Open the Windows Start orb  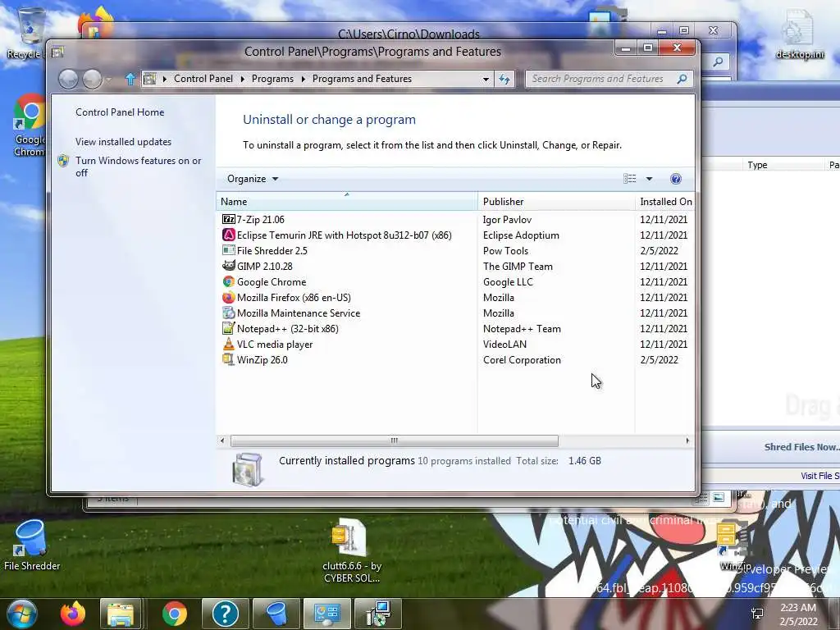tap(22, 614)
